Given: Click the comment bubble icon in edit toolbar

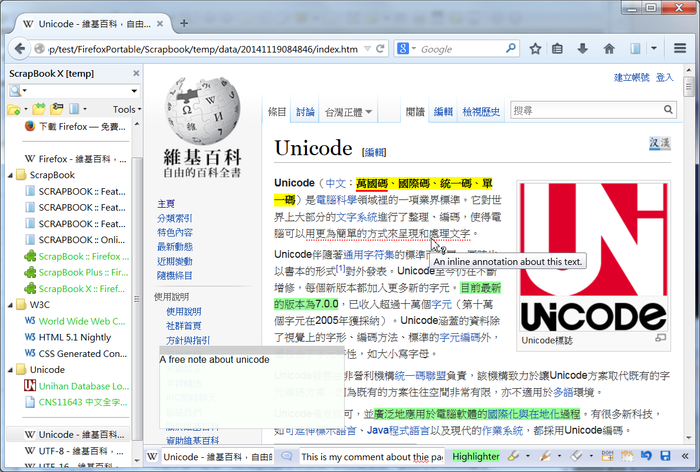Looking at the screenshot, I should coord(287,456).
